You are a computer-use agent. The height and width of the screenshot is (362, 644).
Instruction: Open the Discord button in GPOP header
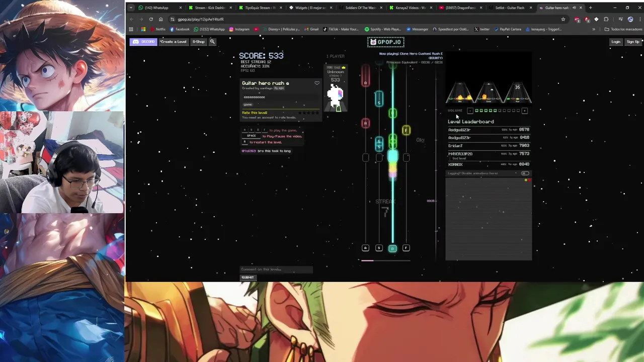click(143, 42)
